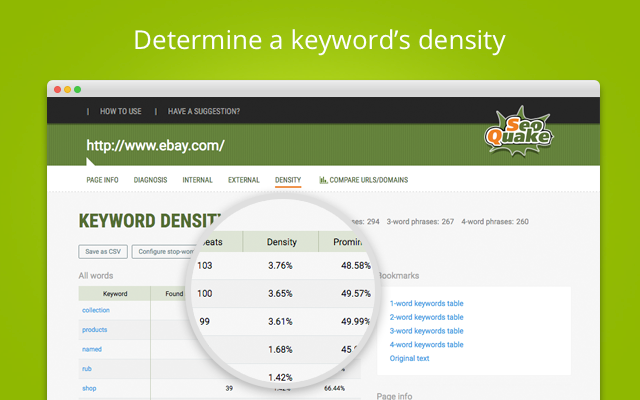
Task: Click the Keyword column header
Action: (x=115, y=293)
